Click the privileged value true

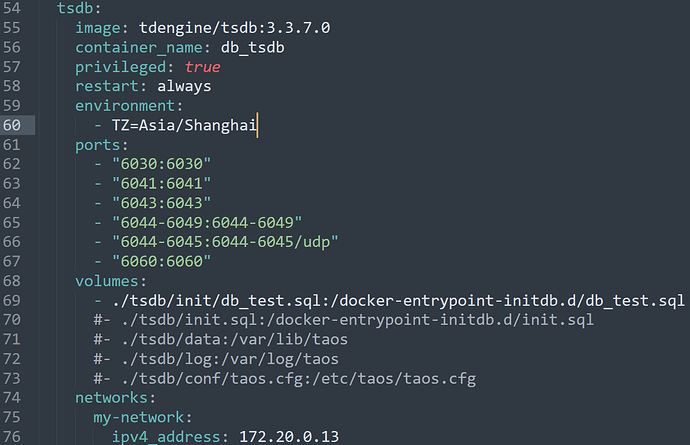click(202, 67)
